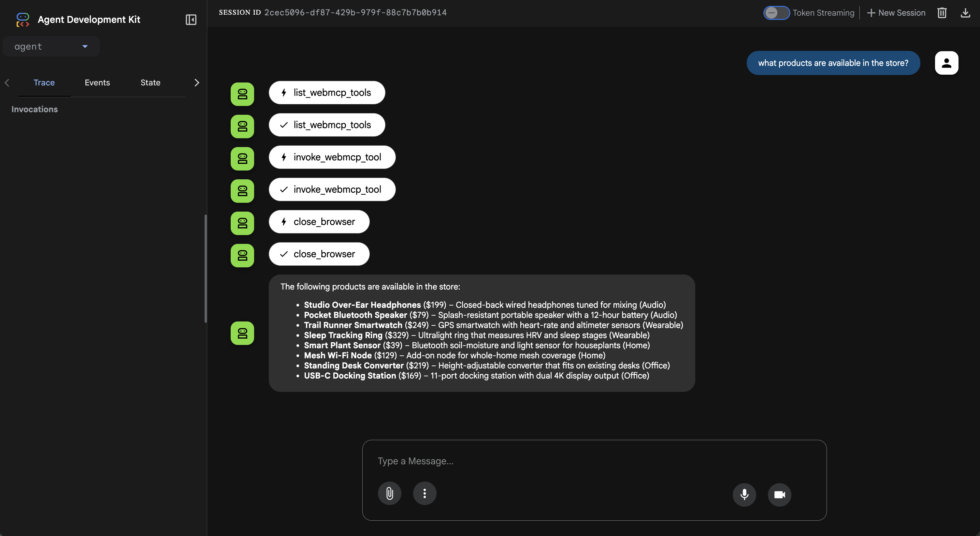Click the side panel vertical scrollbar
This screenshot has height=536, width=980.
pos(206,269)
